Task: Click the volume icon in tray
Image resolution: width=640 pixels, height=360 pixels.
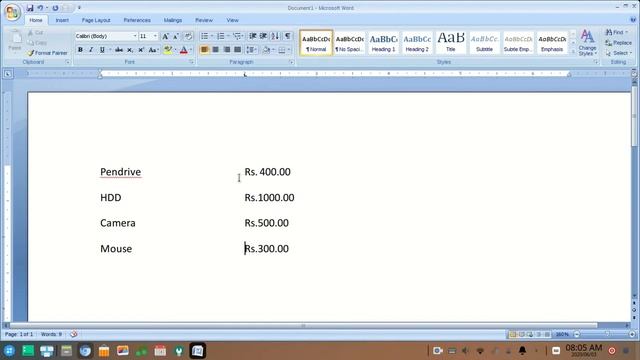Action: (465, 351)
